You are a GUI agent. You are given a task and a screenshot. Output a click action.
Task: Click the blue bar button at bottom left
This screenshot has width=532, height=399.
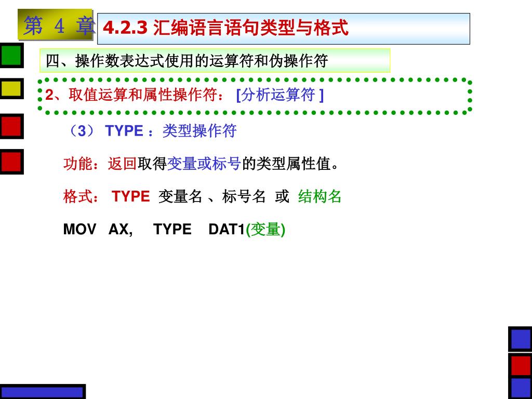[x=43, y=392]
